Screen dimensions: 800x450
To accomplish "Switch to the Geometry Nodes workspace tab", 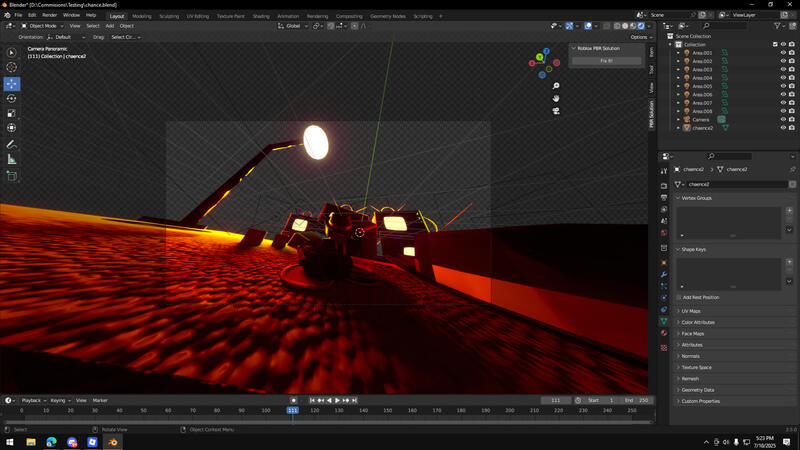I will point(388,16).
